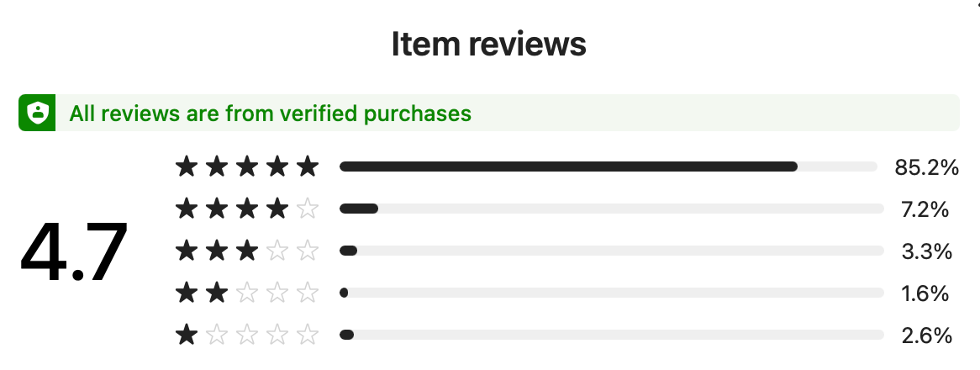Click the 4.7 overall rating score

(74, 251)
